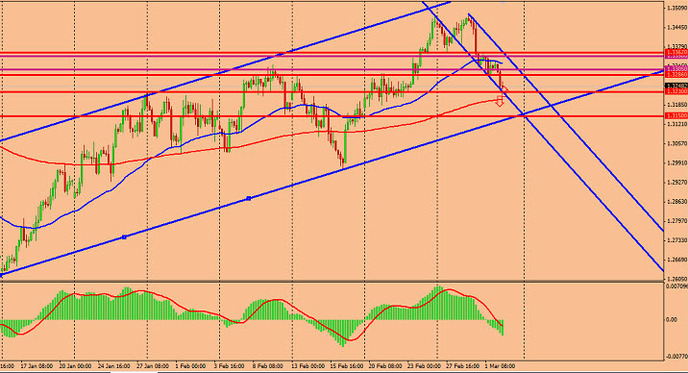
Task: Click the red 1.32860 price level tag
Action: pyautogui.click(x=676, y=75)
